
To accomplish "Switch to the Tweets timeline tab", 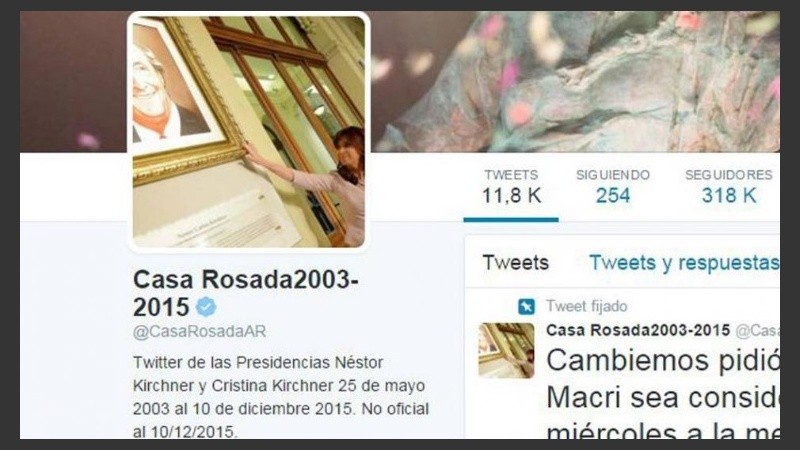I will (x=515, y=263).
